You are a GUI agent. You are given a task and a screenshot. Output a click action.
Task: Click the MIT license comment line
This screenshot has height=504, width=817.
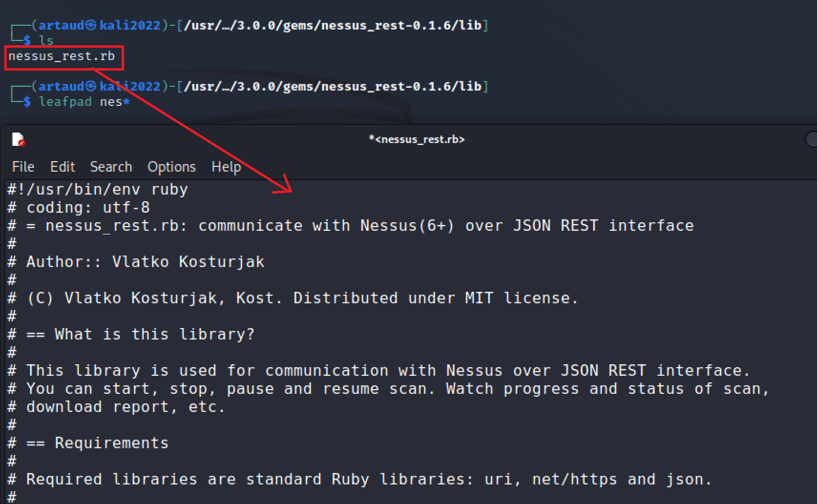pos(293,298)
